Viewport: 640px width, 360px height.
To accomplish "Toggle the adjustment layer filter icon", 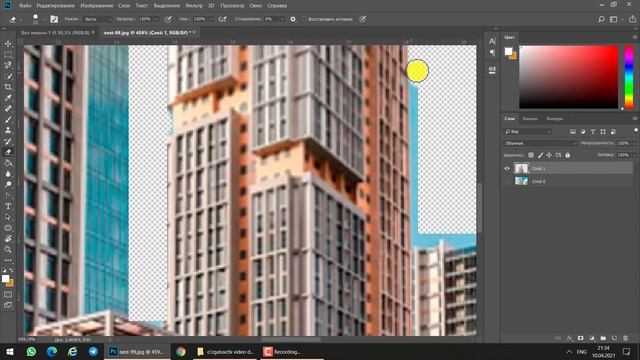I will click(x=583, y=132).
